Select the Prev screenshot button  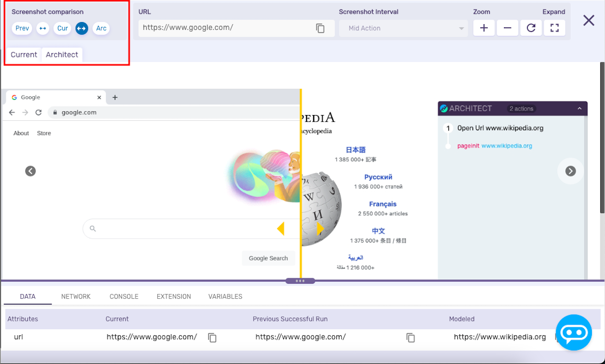coord(22,28)
